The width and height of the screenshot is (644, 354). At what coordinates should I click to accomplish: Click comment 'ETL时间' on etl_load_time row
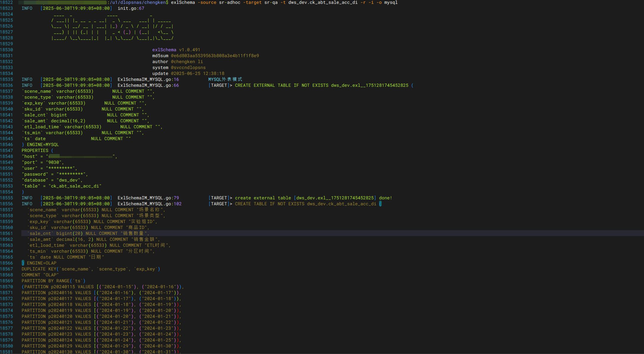click(156, 245)
